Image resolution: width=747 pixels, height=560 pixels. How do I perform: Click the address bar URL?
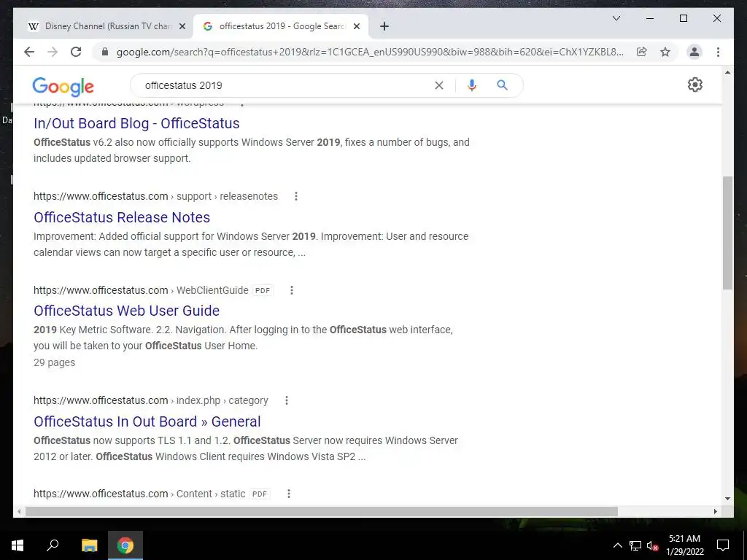[x=370, y=52]
